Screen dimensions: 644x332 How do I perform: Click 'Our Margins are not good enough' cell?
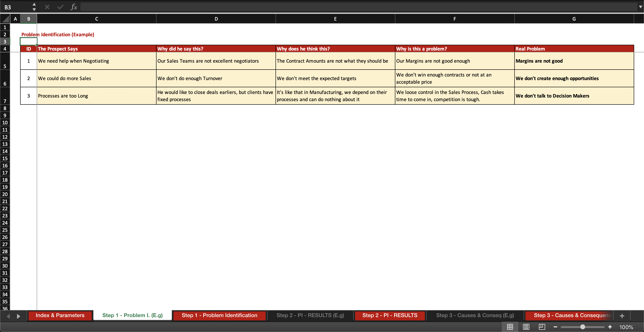(x=455, y=61)
